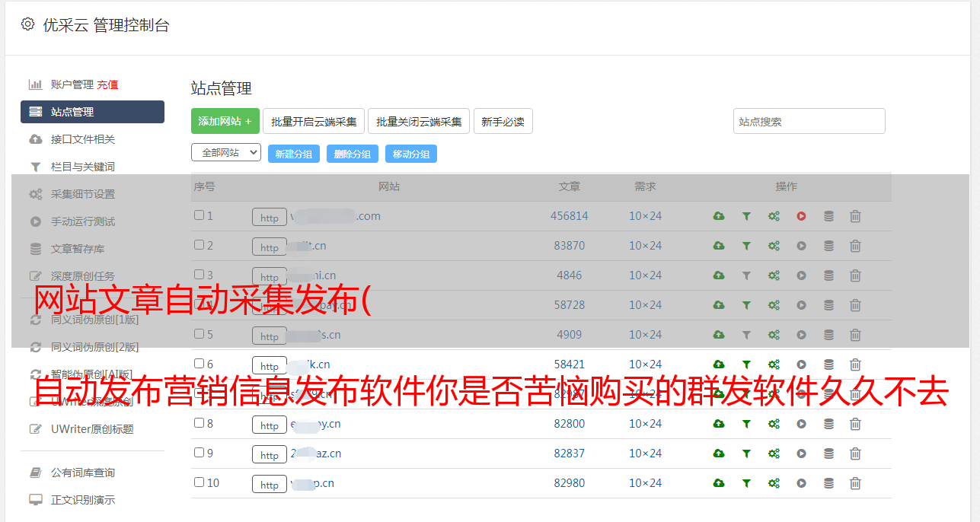980x522 pixels.
Task: Open the gears icon in row 6
Action: [x=774, y=364]
